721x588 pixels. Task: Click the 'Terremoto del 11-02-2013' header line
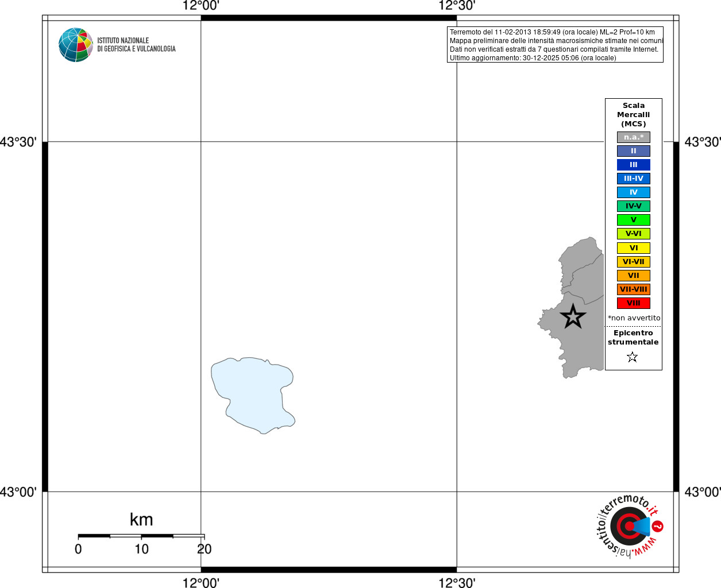552,32
